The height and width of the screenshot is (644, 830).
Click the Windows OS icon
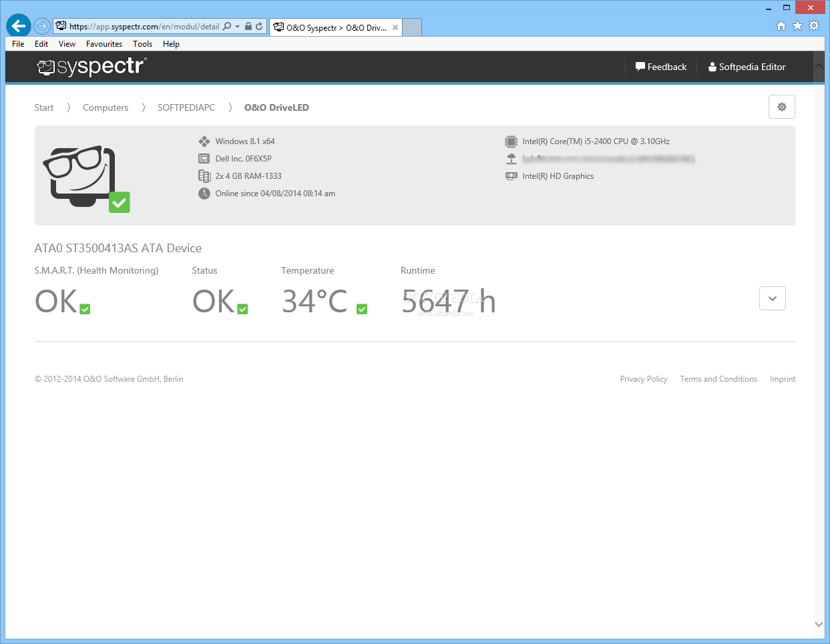204,141
